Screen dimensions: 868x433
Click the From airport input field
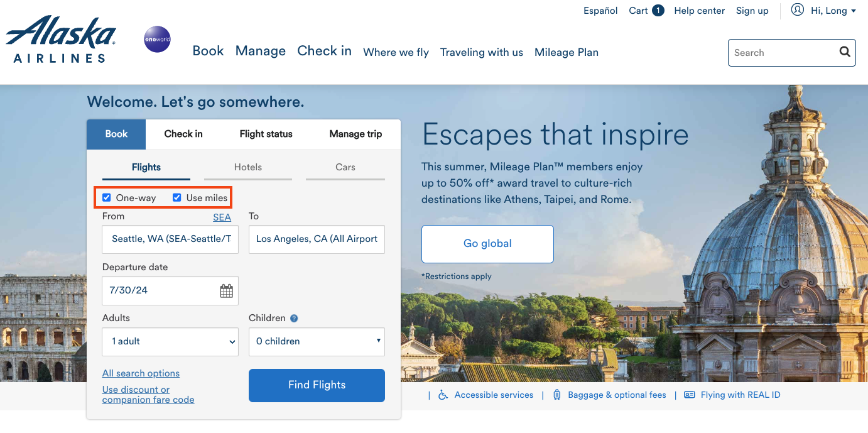click(170, 239)
